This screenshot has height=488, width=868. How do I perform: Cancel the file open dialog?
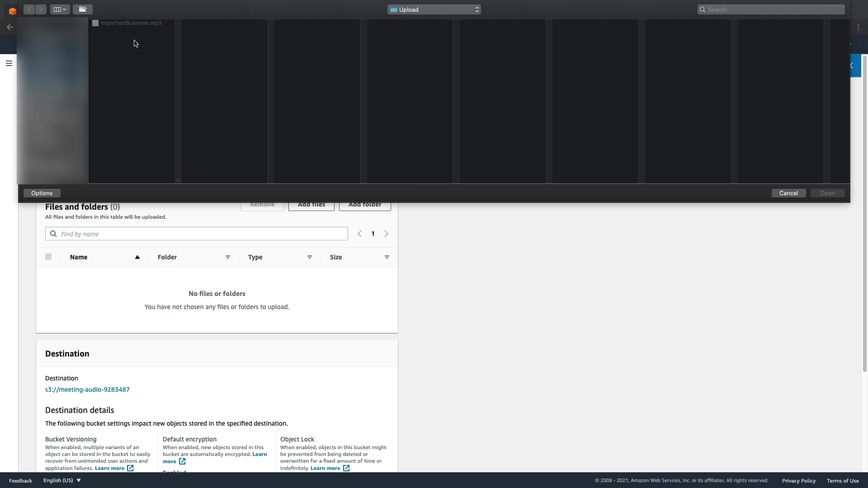(788, 193)
